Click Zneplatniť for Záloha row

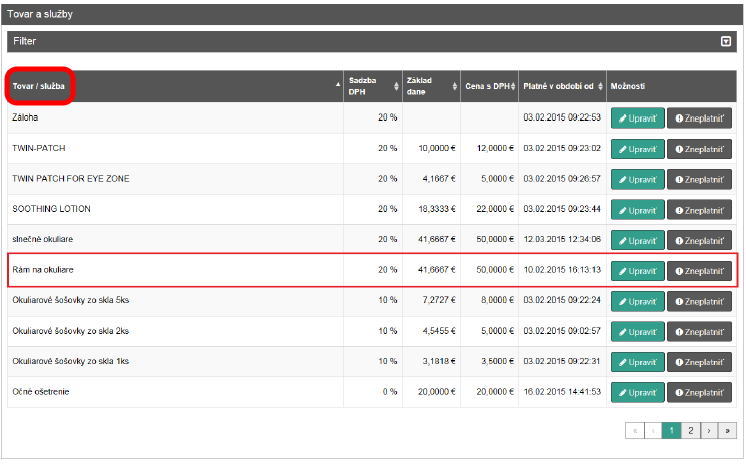click(x=699, y=118)
